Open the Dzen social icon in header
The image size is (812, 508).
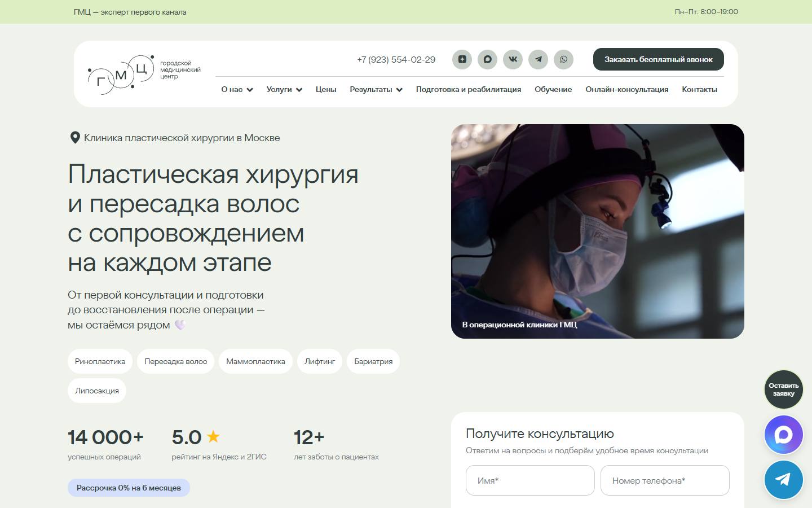pos(462,59)
